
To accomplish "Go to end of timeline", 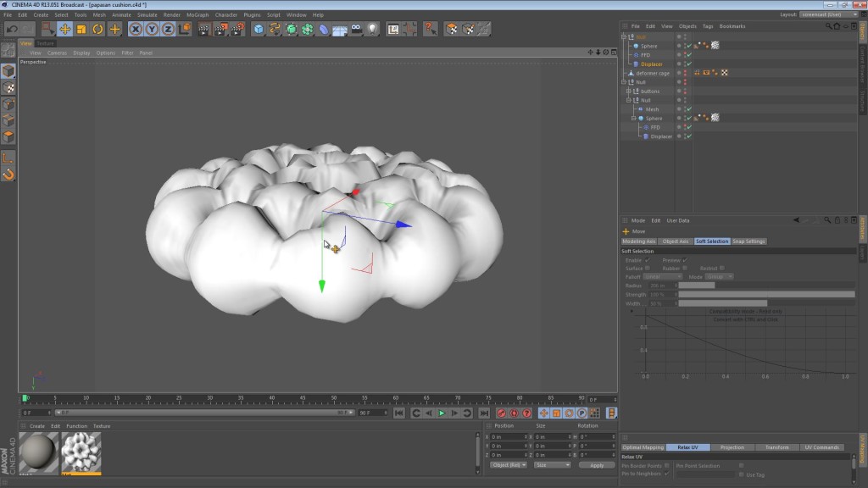I will pyautogui.click(x=484, y=413).
